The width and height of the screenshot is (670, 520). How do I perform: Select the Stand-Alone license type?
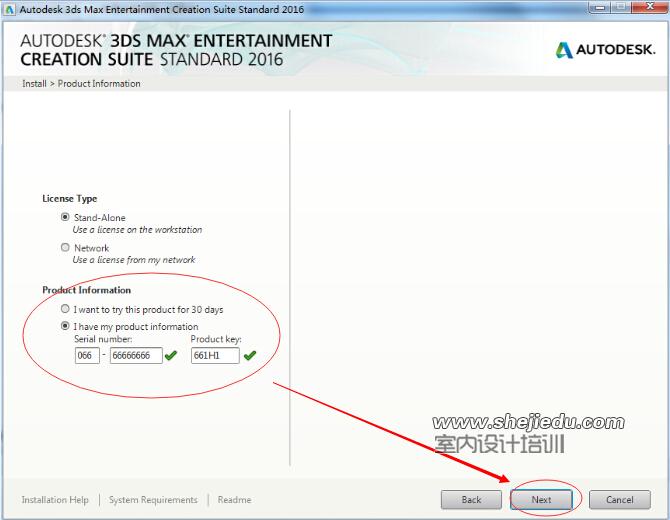tap(65, 217)
